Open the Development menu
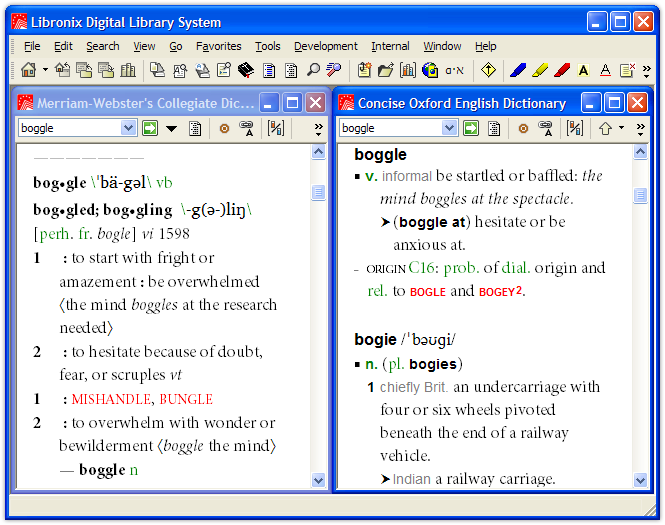665x525 pixels. pos(326,46)
